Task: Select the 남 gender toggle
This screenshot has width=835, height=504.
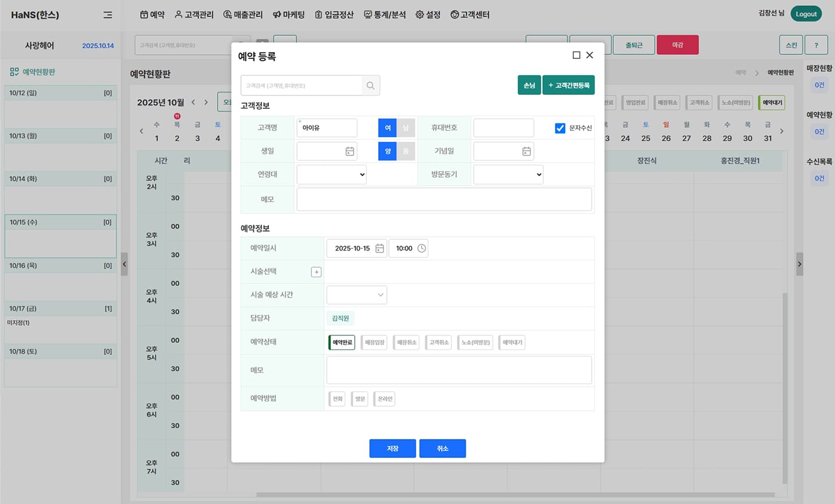Action: [406, 128]
